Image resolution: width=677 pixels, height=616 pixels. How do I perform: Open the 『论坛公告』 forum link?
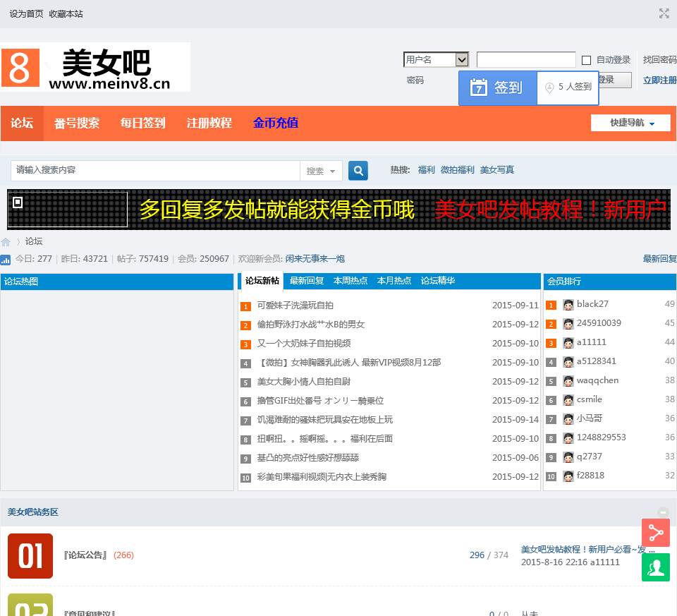(85, 555)
